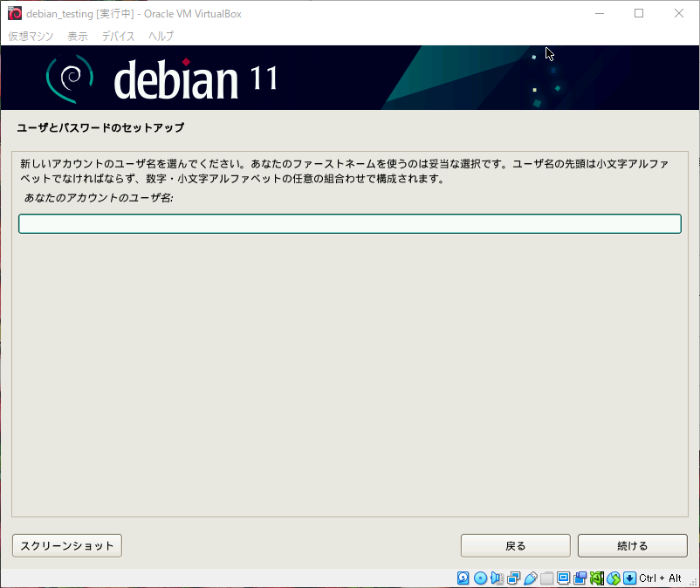Image resolution: width=700 pixels, height=588 pixels.
Task: Click the スクリーンショット button
Action: 67,545
